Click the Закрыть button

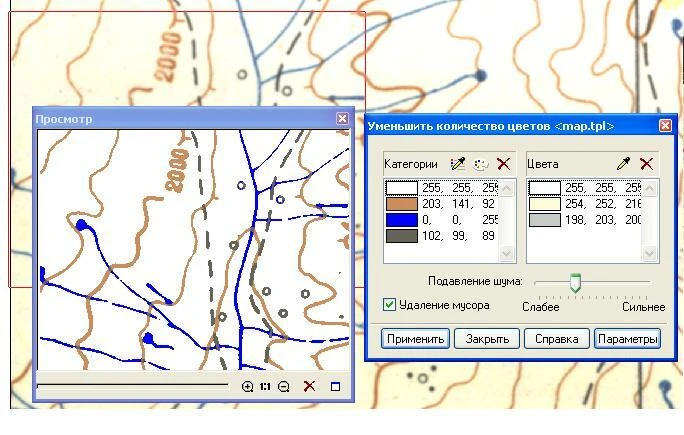486,339
